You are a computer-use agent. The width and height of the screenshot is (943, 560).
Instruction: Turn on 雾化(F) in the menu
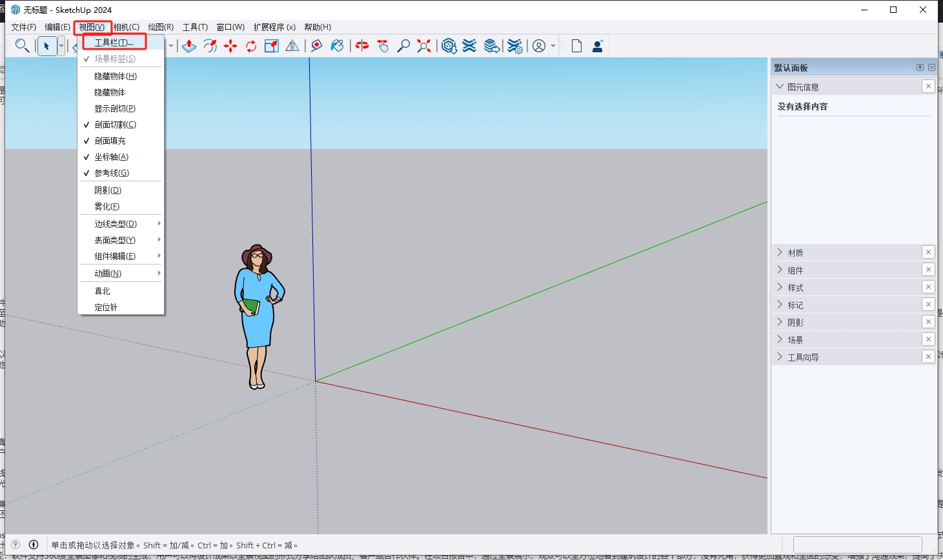tap(121, 206)
